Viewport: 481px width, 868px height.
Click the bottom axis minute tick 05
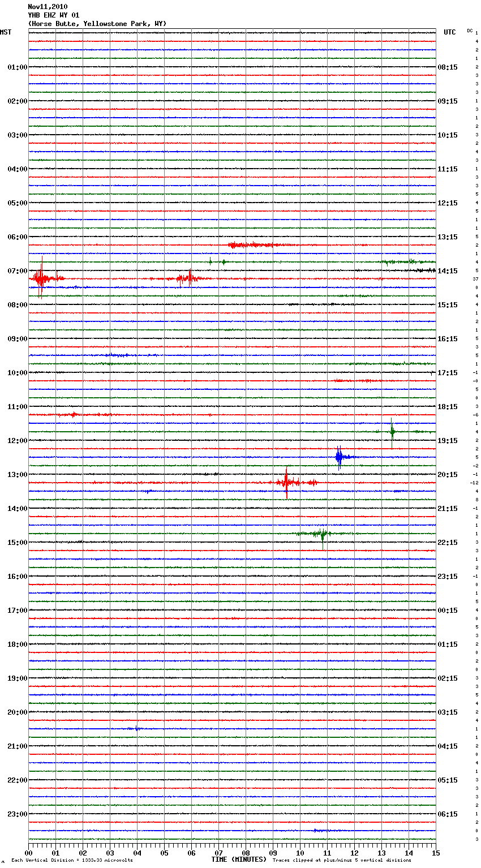click(x=164, y=853)
